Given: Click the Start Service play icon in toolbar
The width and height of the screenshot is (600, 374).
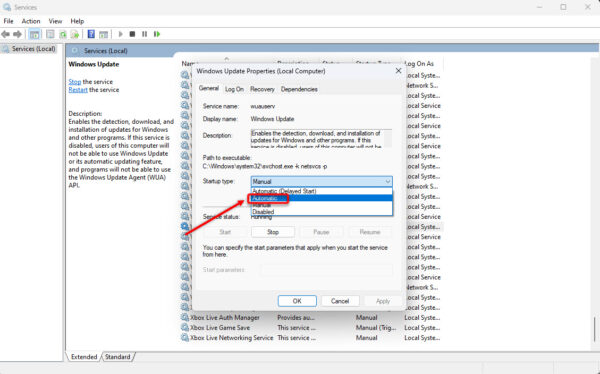Looking at the screenshot, I should coord(121,34).
